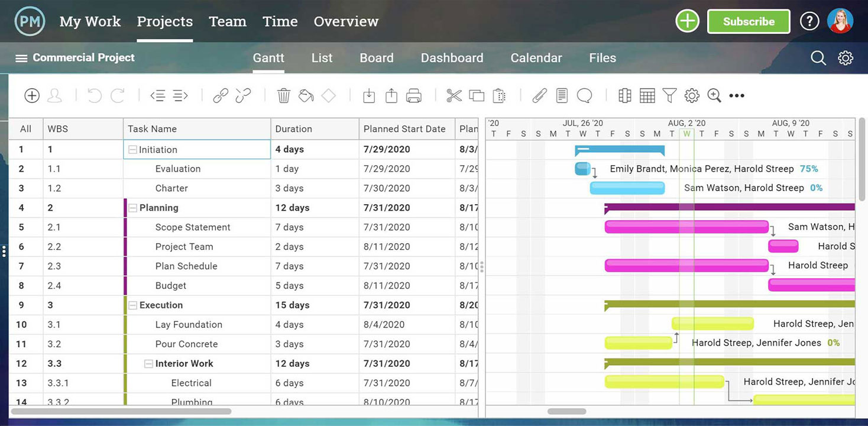Click the paste clipboard icon
The image size is (868, 426).
point(499,95)
